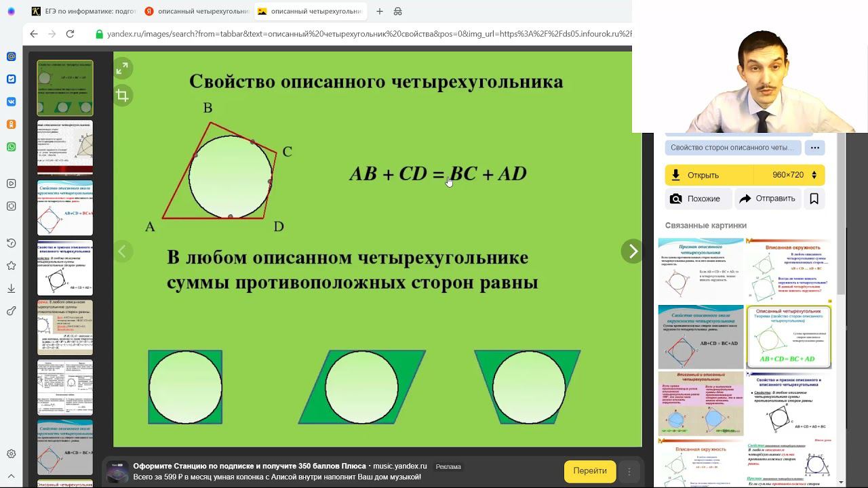Select the sixth left-strip thumbnail with the two-column table
This screenshot has width=868, height=488.
(x=65, y=388)
